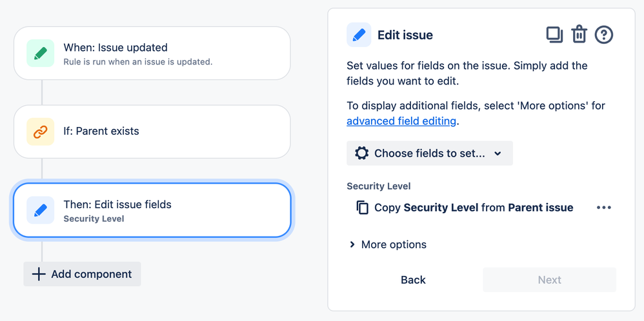The image size is (644, 321).
Task: Click 'Copy Security Level from Parent issue' text
Action: tap(474, 208)
